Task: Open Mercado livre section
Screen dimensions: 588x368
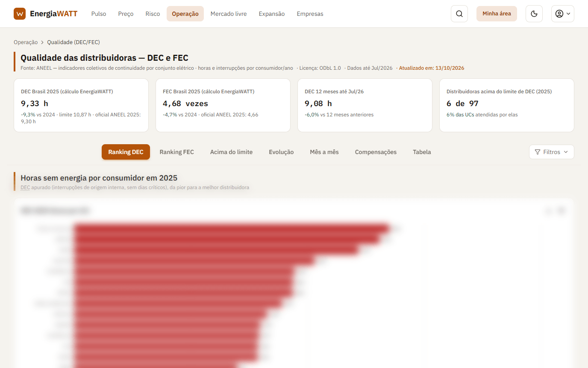Action: coord(229,14)
